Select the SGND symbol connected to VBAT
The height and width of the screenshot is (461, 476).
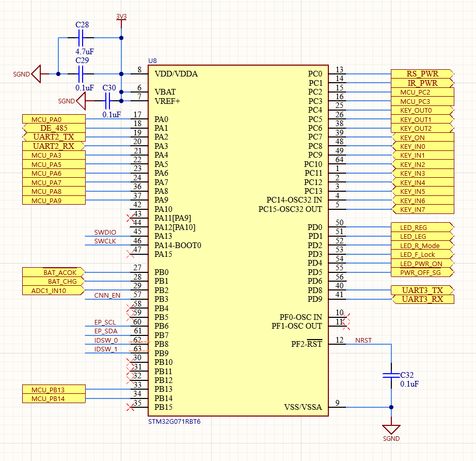click(80, 101)
